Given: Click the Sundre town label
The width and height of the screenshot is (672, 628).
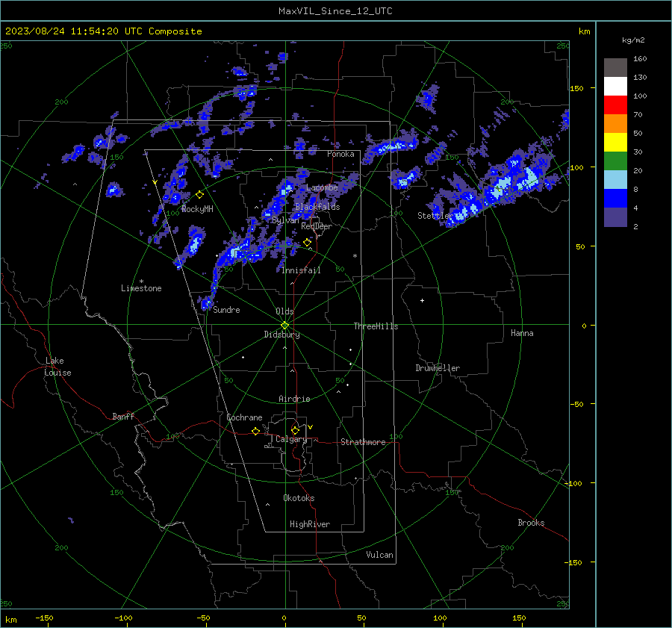Looking at the screenshot, I should click(x=226, y=310).
